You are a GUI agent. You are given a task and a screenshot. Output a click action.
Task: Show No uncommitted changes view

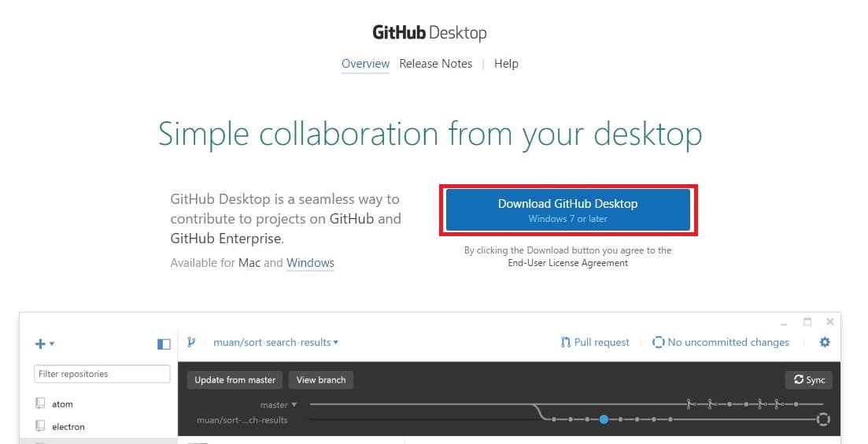pos(721,342)
